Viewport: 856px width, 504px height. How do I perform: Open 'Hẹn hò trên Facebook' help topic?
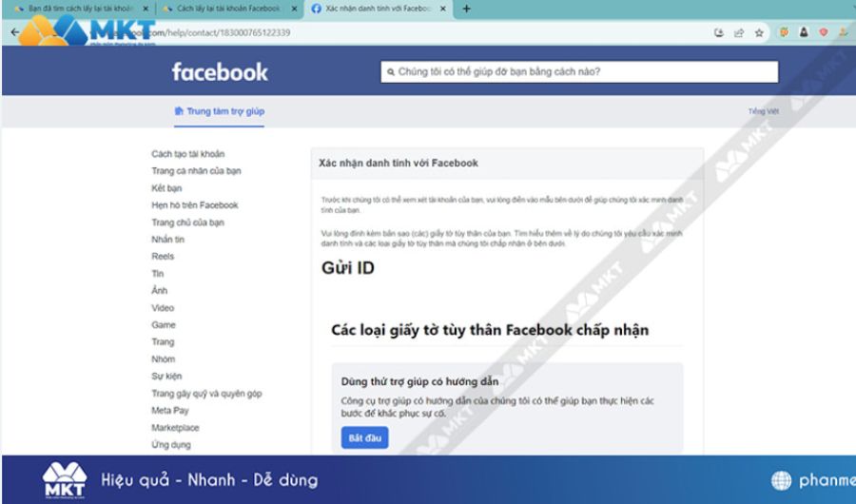point(195,205)
